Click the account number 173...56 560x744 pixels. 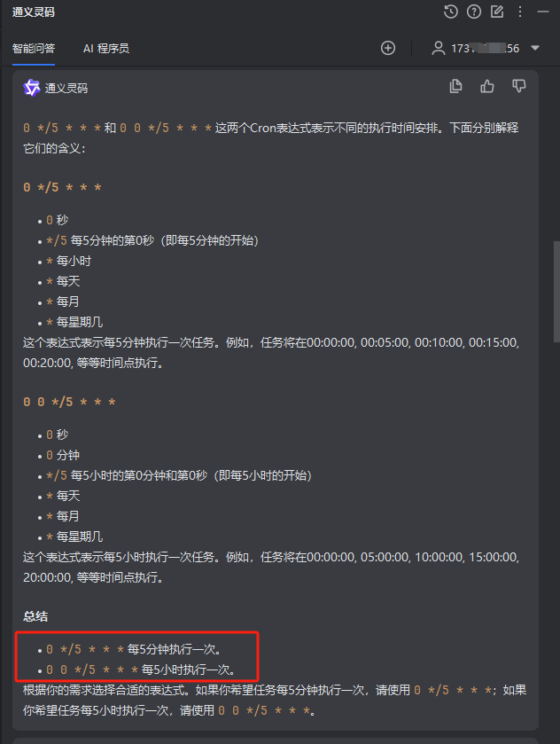coord(485,49)
